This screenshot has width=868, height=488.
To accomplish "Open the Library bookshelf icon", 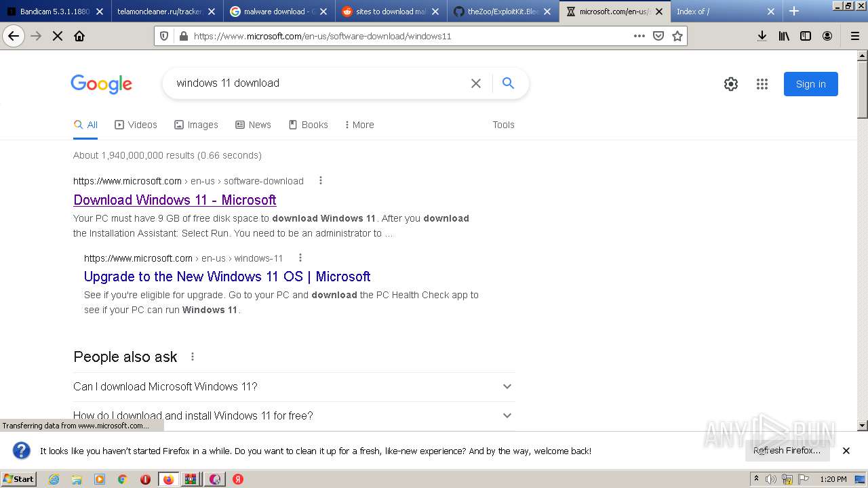I will pos(784,36).
